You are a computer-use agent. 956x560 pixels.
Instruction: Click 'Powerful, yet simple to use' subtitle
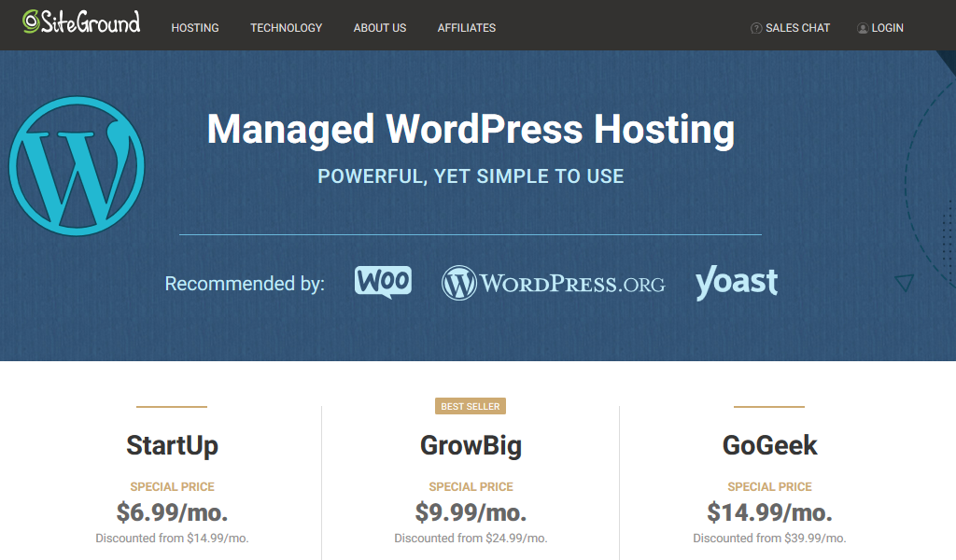[x=471, y=176]
